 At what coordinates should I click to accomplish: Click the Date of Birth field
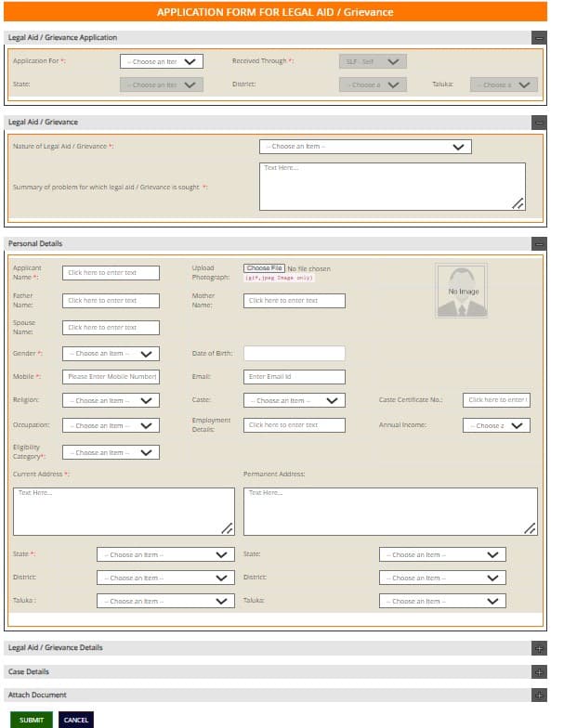[294, 354]
